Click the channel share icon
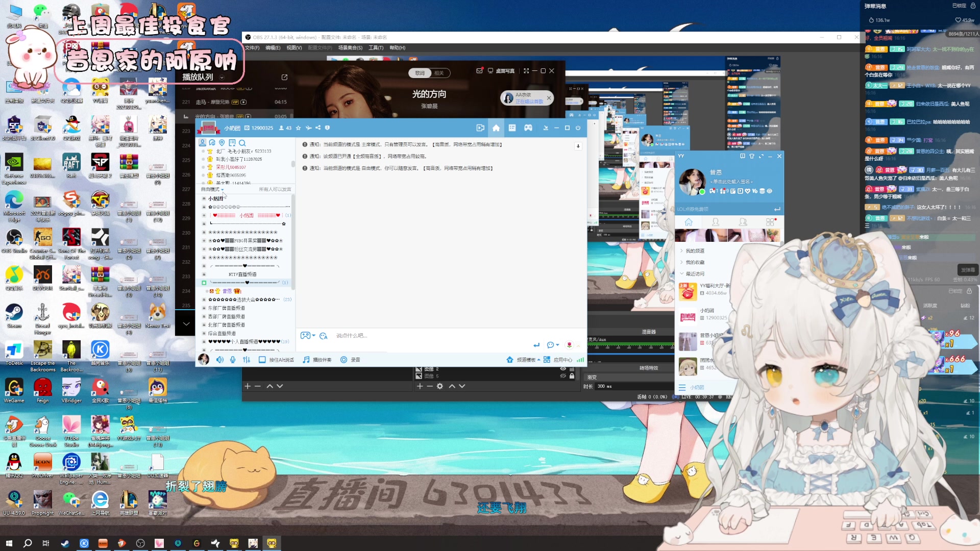 pyautogui.click(x=318, y=128)
